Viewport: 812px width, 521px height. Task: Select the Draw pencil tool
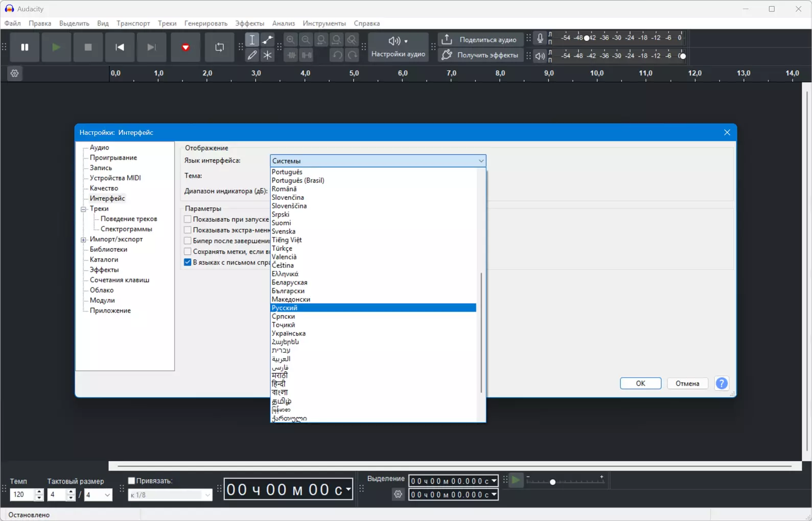(x=252, y=55)
